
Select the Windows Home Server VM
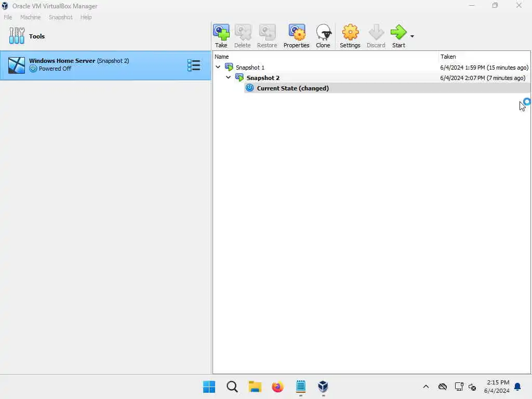click(105, 65)
